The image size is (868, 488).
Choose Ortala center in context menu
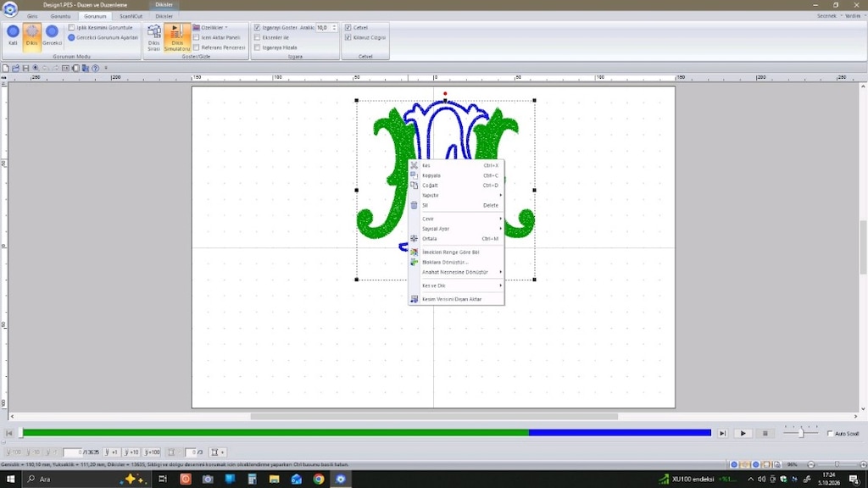(457, 238)
